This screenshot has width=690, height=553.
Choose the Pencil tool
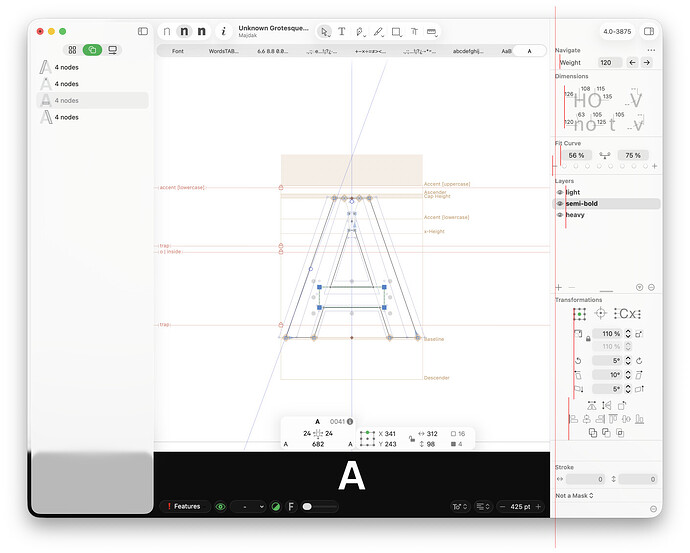(378, 32)
